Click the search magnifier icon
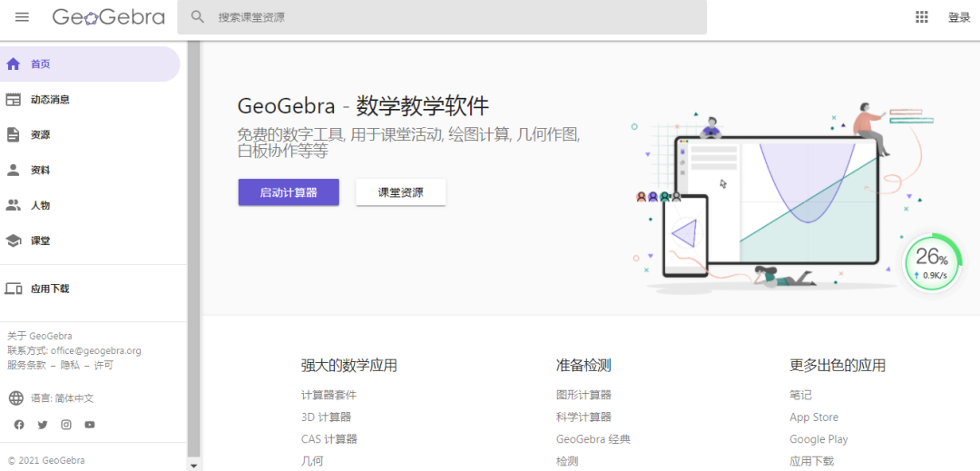The width and height of the screenshot is (980, 471). (x=198, y=17)
